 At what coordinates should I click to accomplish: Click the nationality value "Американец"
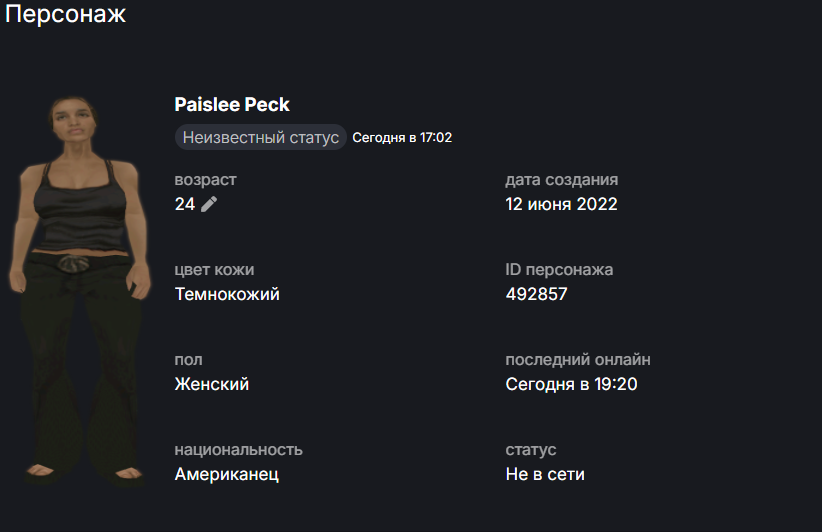pyautogui.click(x=226, y=474)
